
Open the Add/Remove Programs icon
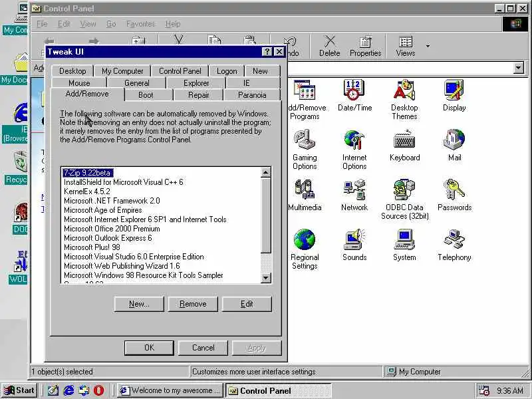coord(307,99)
